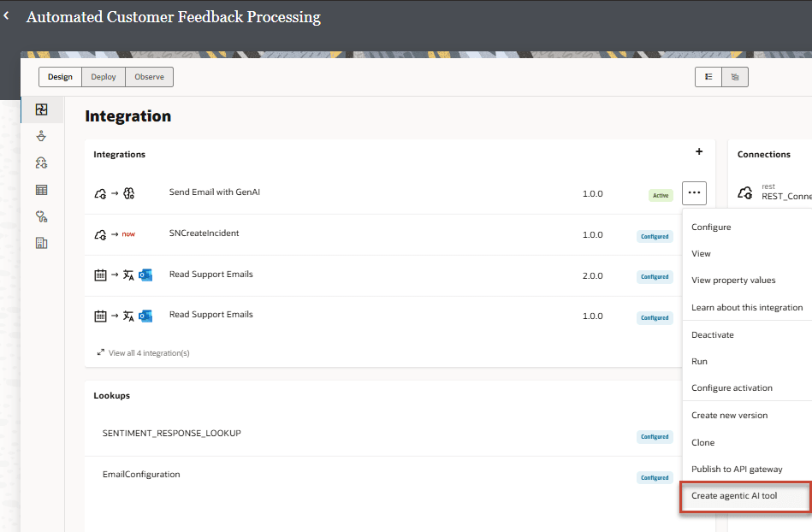This screenshot has width=812, height=532.
Task: Toggle the Active status badge on Send Email with GenAI
Action: (660, 194)
